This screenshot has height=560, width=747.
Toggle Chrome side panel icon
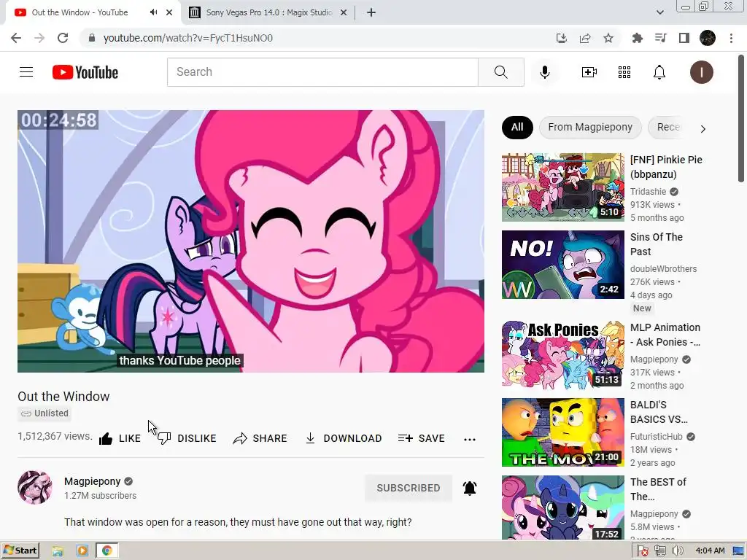point(684,38)
